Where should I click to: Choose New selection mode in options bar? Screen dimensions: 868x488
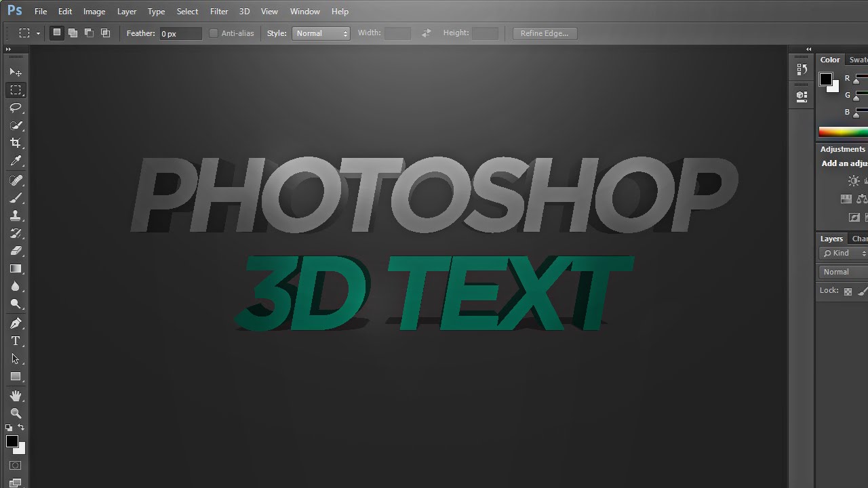57,33
